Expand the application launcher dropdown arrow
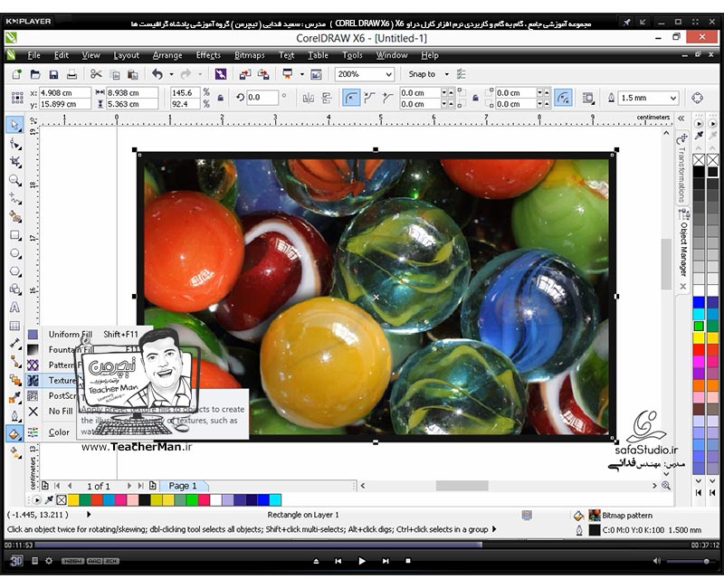This screenshot has height=588, width=724. [x=302, y=74]
